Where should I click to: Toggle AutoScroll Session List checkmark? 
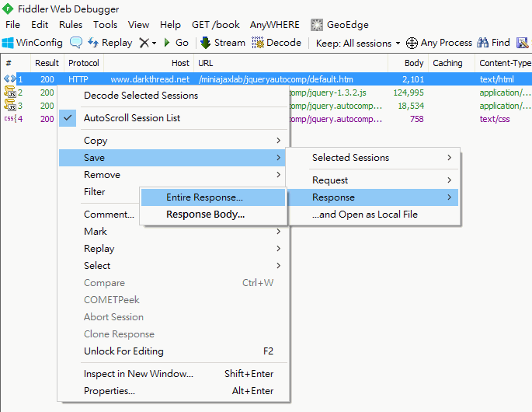tap(68, 118)
